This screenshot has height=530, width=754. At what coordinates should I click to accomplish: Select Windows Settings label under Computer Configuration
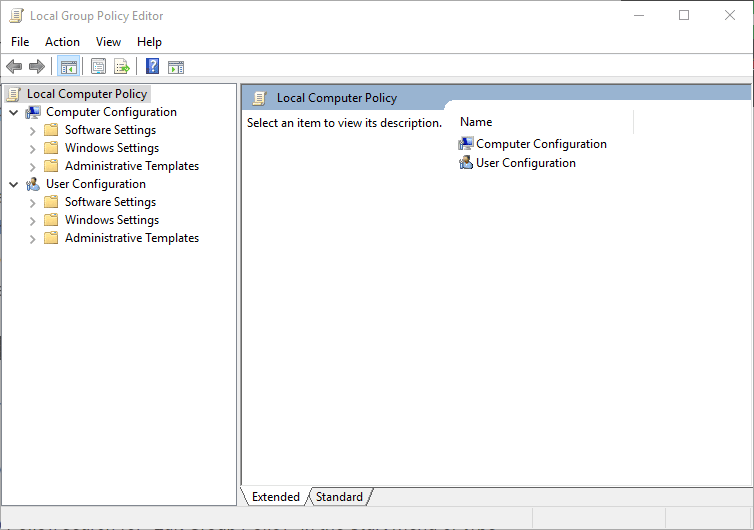coord(112,148)
